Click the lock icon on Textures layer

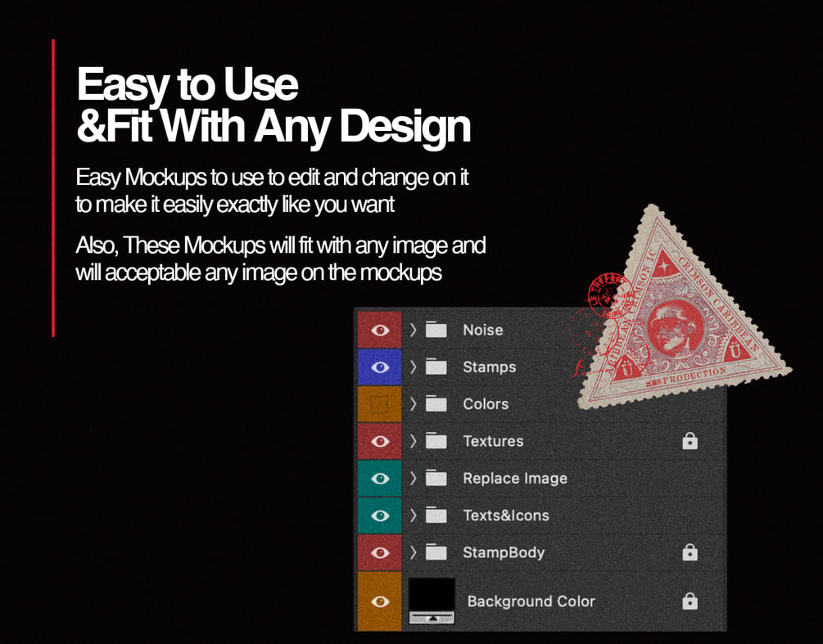(x=690, y=441)
